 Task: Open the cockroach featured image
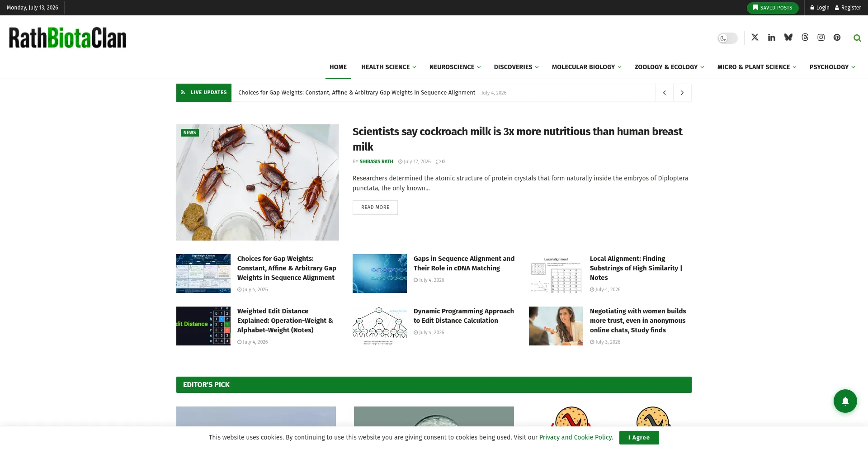pyautogui.click(x=258, y=183)
